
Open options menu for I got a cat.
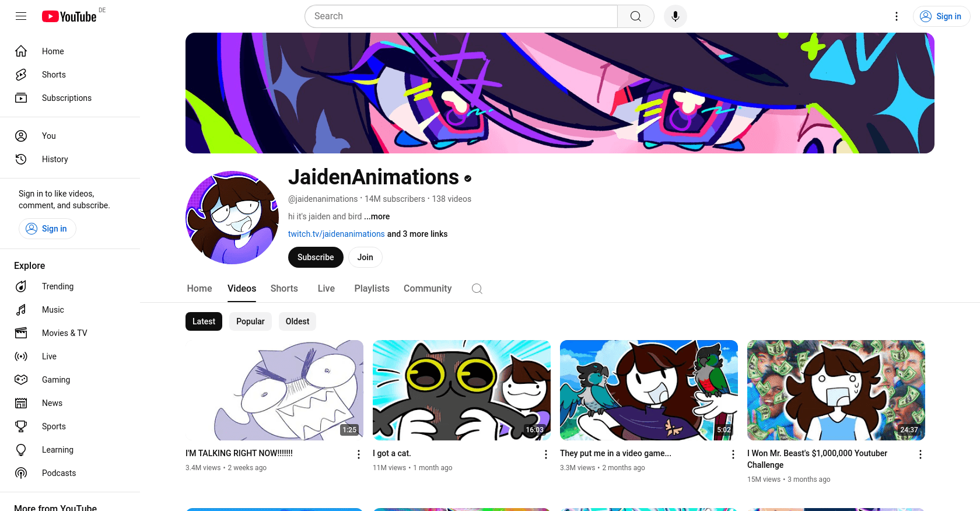coord(546,454)
